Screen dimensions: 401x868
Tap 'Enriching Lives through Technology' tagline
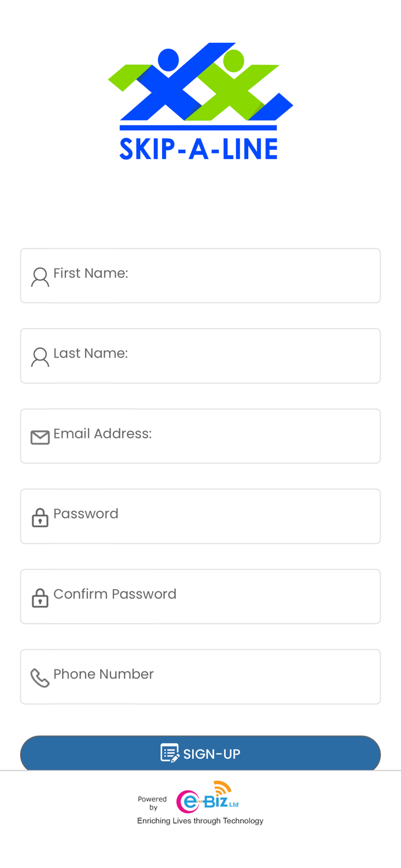point(200,821)
